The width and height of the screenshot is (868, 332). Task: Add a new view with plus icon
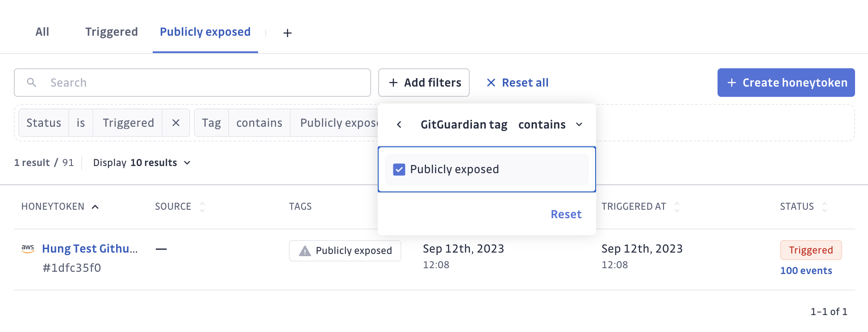[288, 33]
